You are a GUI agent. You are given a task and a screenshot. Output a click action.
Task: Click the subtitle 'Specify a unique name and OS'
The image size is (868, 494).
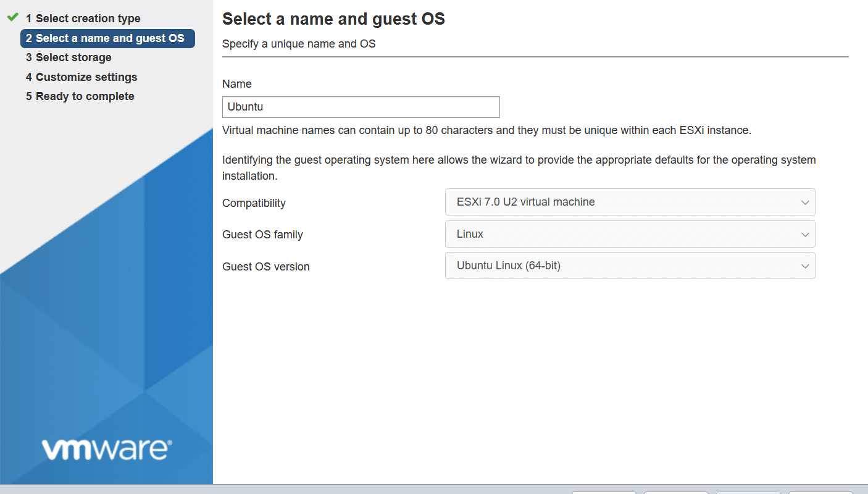point(299,44)
